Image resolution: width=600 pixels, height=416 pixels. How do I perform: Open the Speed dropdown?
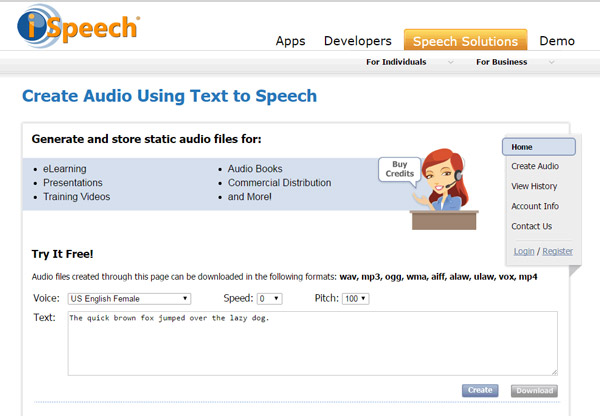click(x=270, y=299)
